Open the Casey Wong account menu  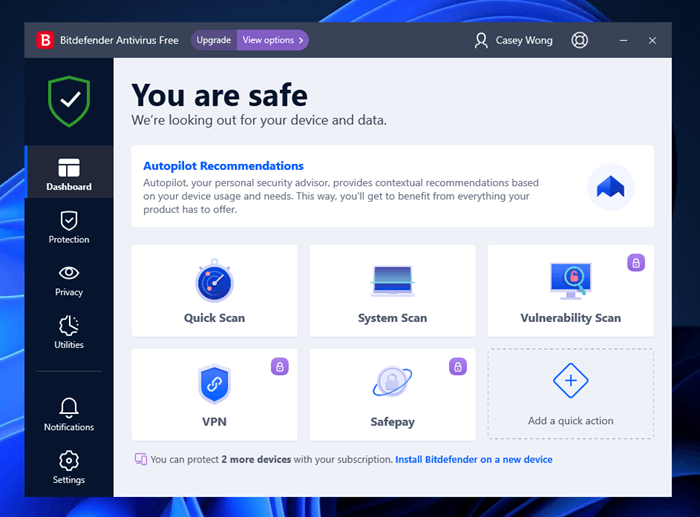pos(514,40)
